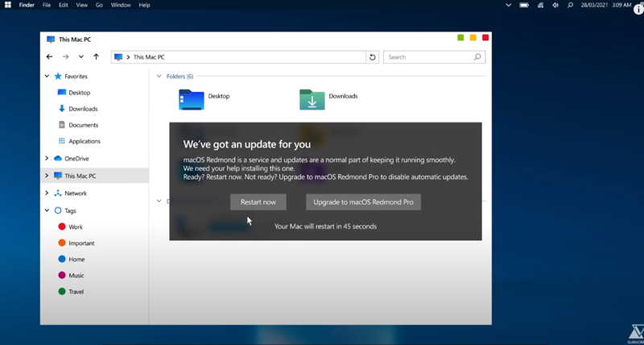
Task: Click the up arrow navigation icon
Action: click(x=97, y=57)
